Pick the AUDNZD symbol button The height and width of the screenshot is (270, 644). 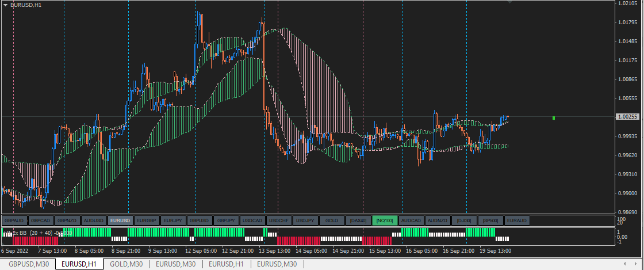pos(438,220)
